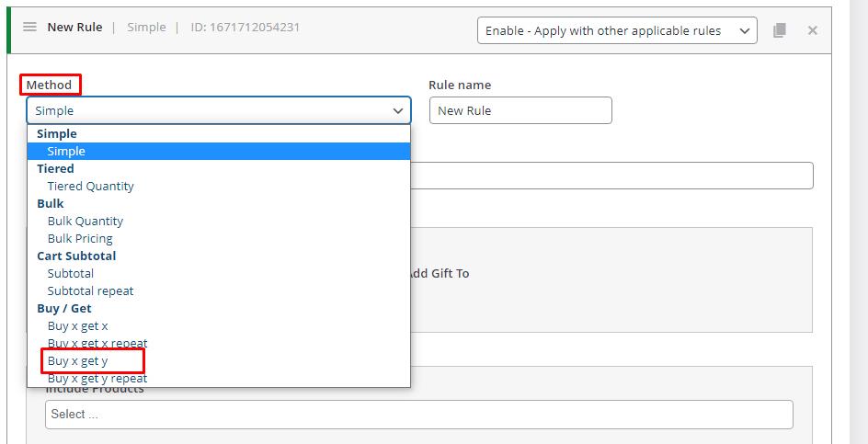Select the Simple method option

tap(219, 151)
